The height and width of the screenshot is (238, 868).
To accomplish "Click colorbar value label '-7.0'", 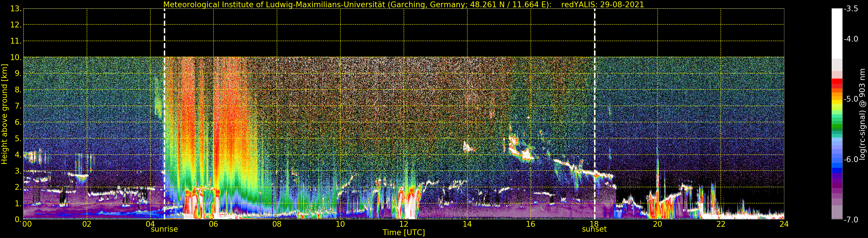I will coord(851,220).
